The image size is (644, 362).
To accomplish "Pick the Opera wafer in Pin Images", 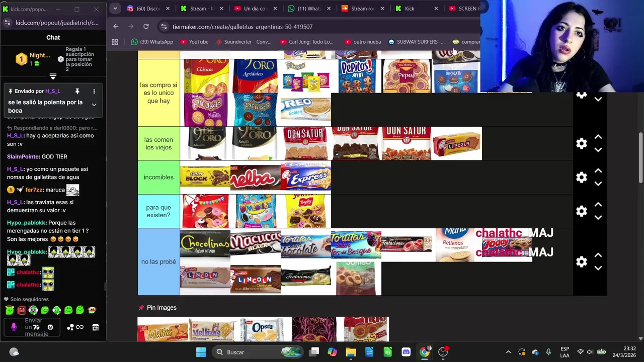I will click(x=263, y=329).
